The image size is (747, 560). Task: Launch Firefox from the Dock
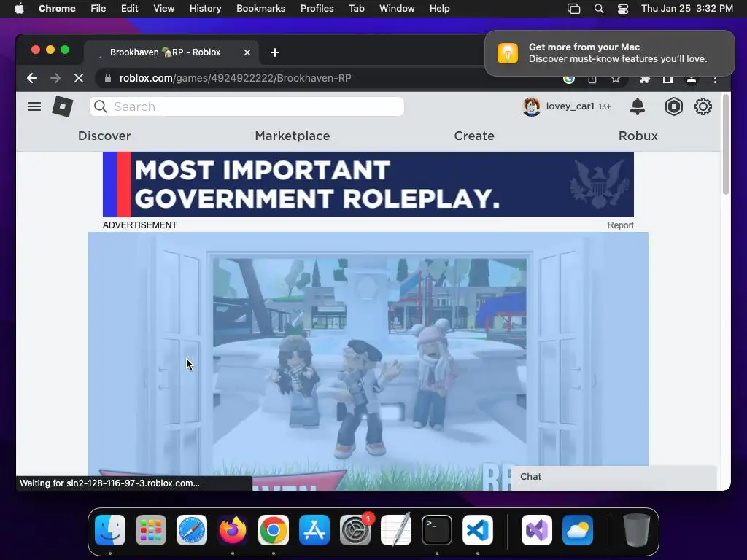click(x=233, y=530)
